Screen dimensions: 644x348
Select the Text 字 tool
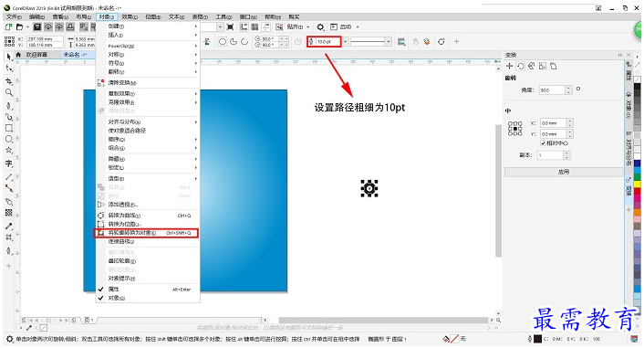coord(8,163)
